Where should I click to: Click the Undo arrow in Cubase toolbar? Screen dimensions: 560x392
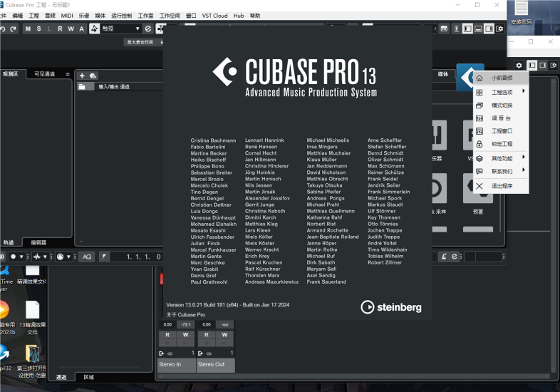3,29
